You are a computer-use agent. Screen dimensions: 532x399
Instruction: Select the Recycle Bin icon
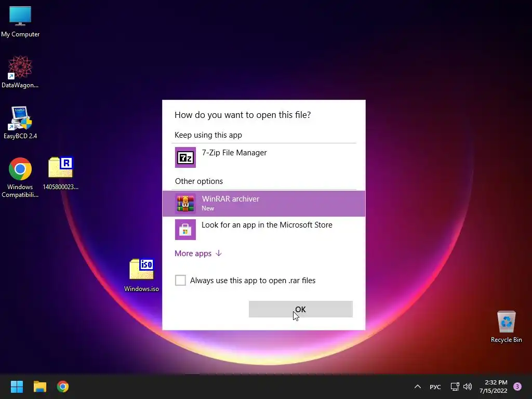click(506, 327)
